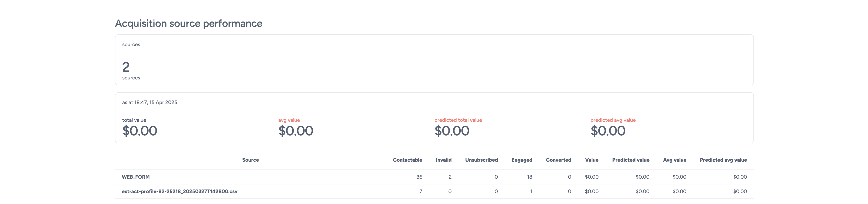Sort the table by the Source column
The height and width of the screenshot is (204, 868).
click(250, 160)
